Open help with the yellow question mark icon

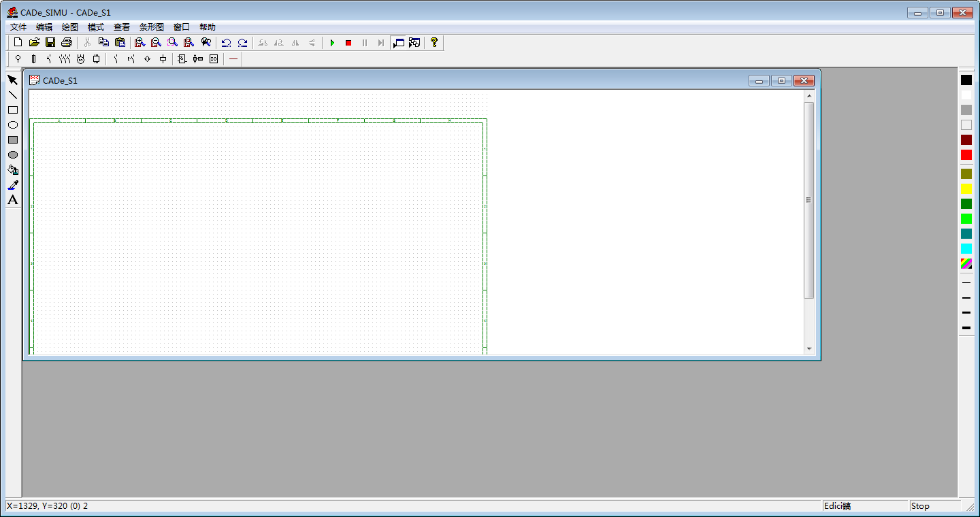coord(434,42)
